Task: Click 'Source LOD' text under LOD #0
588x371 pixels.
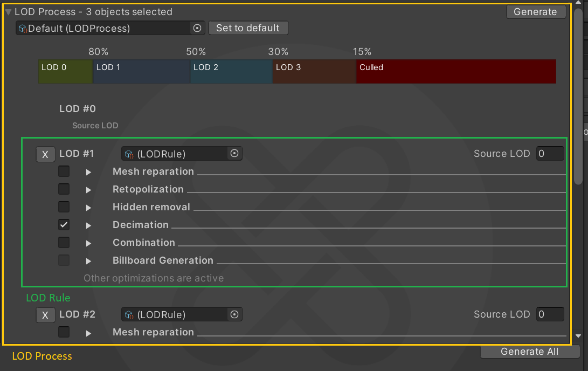Action: coord(95,126)
